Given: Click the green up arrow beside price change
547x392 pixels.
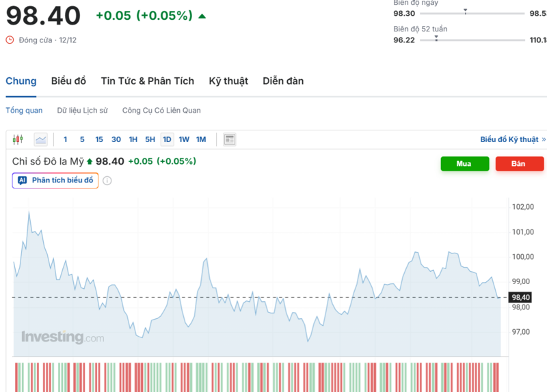Looking at the screenshot, I should [202, 16].
